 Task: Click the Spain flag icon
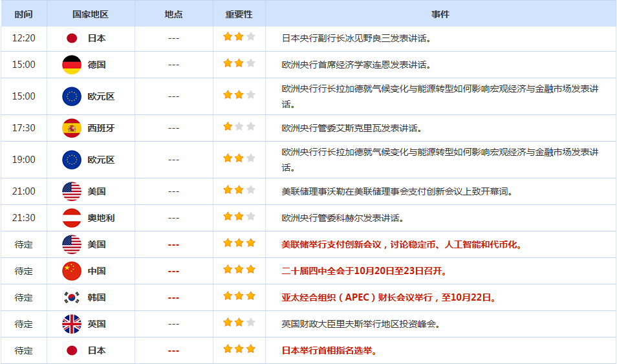coord(72,128)
